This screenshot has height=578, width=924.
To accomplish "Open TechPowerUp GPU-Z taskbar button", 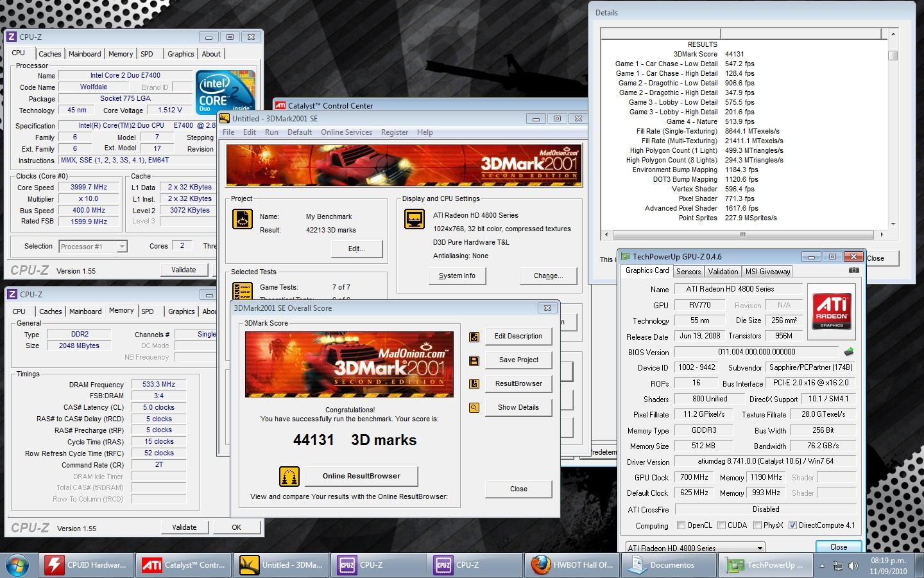I will click(767, 565).
